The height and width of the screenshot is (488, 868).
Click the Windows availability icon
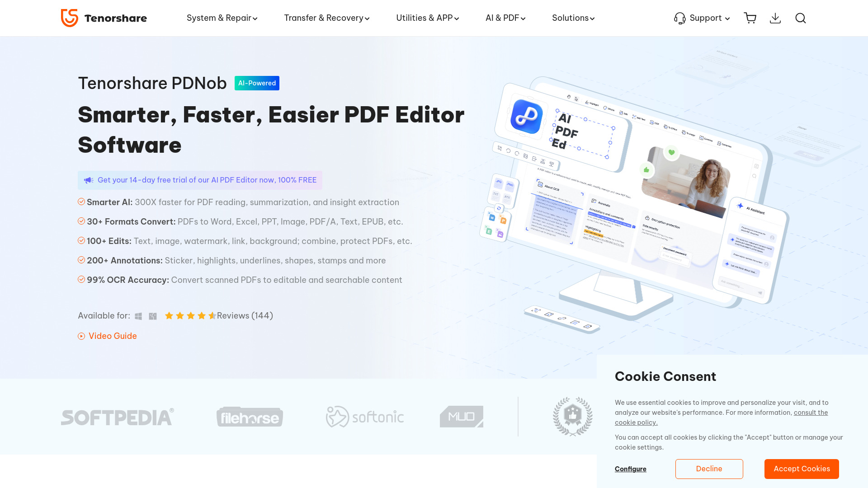pos(139,316)
